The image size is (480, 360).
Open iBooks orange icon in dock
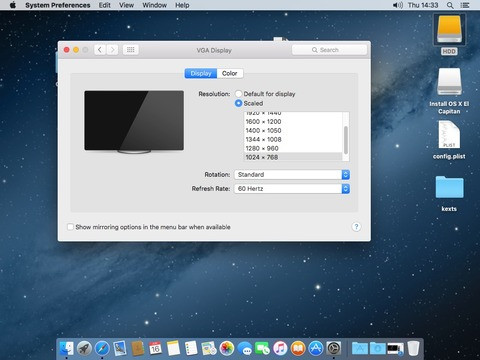click(x=298, y=349)
